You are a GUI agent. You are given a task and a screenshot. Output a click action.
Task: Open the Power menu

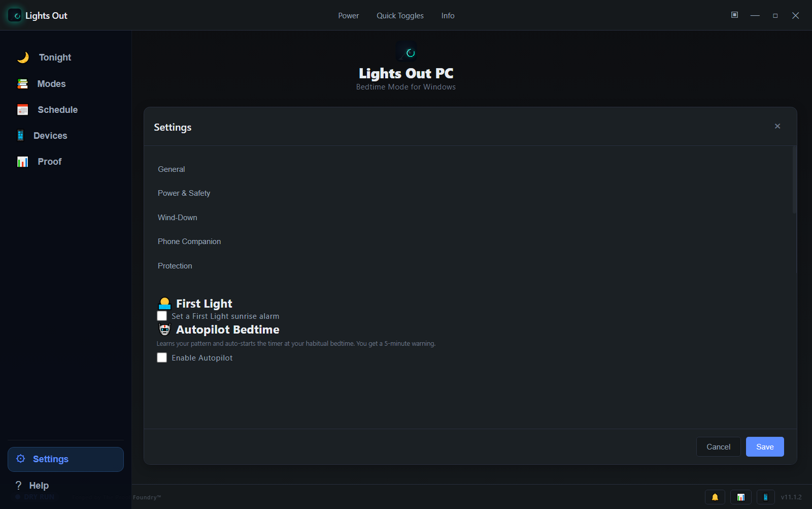pyautogui.click(x=348, y=16)
